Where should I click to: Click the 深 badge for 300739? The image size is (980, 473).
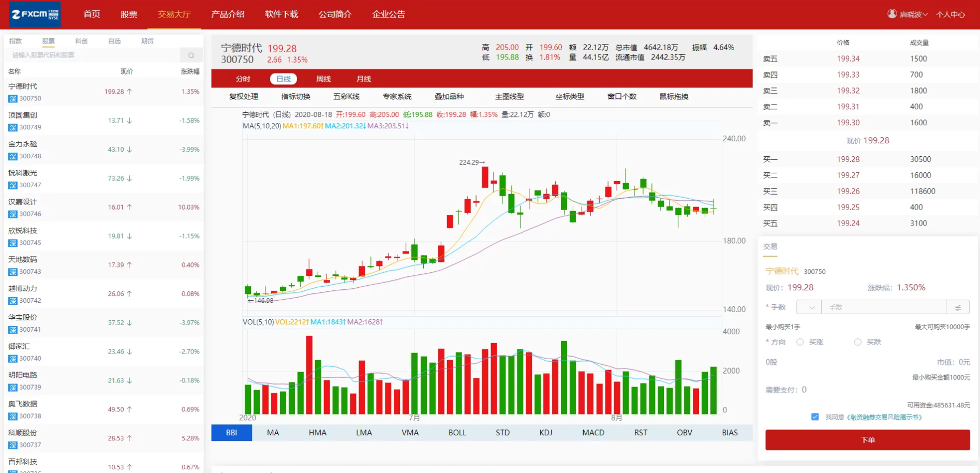13,388
